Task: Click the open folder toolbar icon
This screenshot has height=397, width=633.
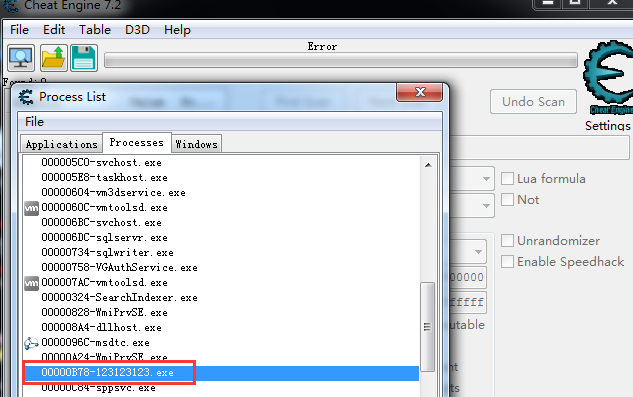Action: click(53, 58)
